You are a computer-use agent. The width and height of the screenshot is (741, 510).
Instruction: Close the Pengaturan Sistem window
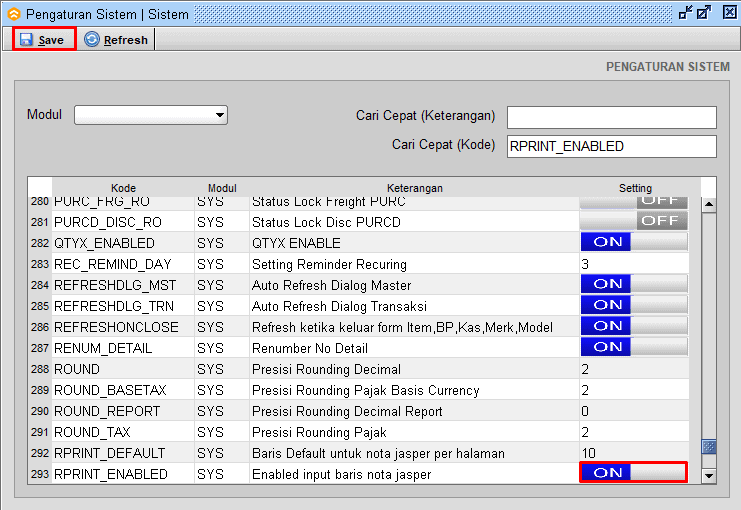(x=730, y=13)
